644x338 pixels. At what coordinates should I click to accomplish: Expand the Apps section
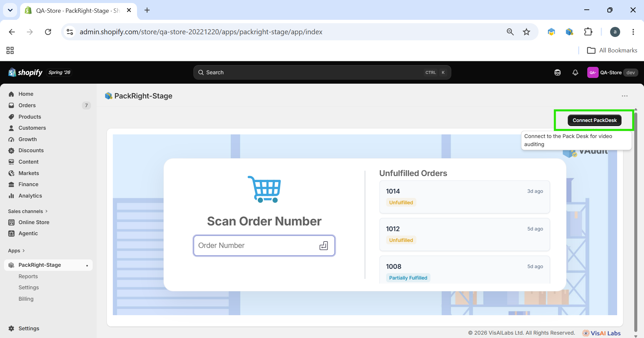pyautogui.click(x=16, y=251)
